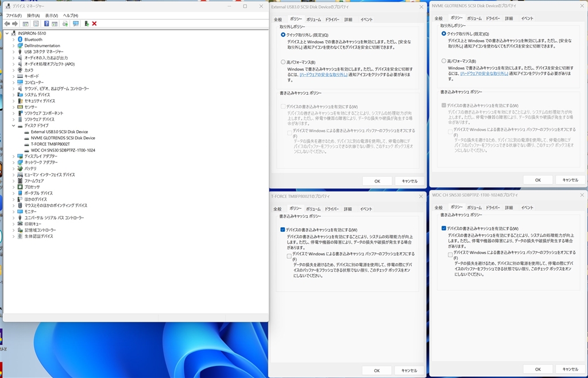The width and height of the screenshot is (588, 378).
Task: Switch to ドライバー tab in NVME GLOTRENDS properties
Action: pyautogui.click(x=493, y=18)
